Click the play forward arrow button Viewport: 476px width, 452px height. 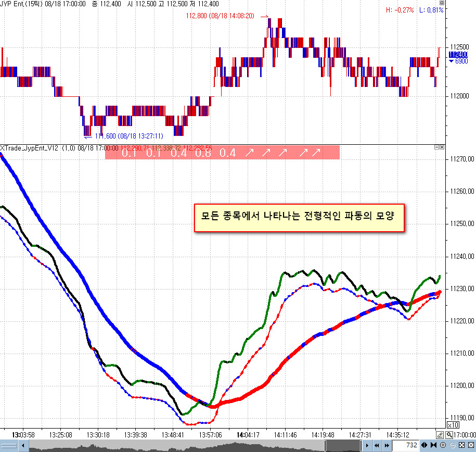[x=367, y=446]
